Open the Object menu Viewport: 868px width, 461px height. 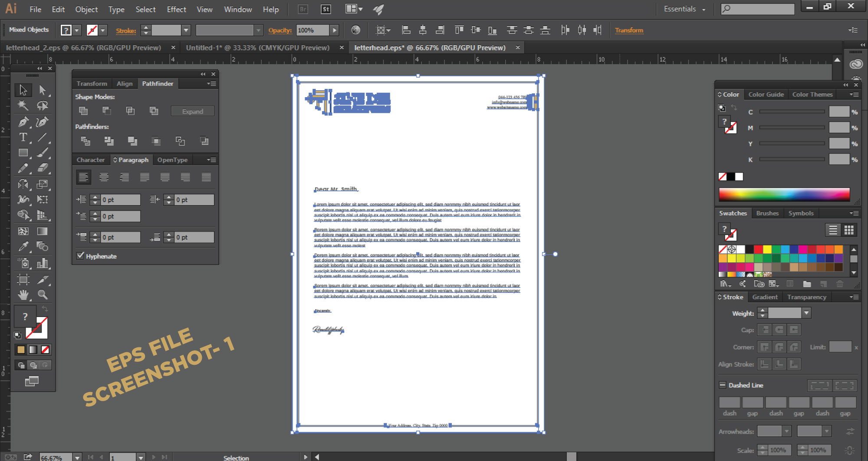tap(86, 9)
